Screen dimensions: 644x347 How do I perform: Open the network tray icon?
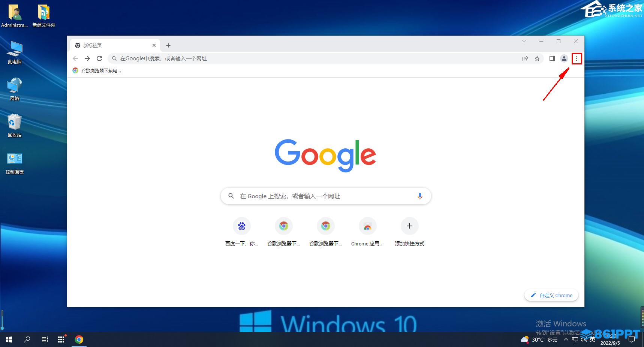pyautogui.click(x=575, y=340)
